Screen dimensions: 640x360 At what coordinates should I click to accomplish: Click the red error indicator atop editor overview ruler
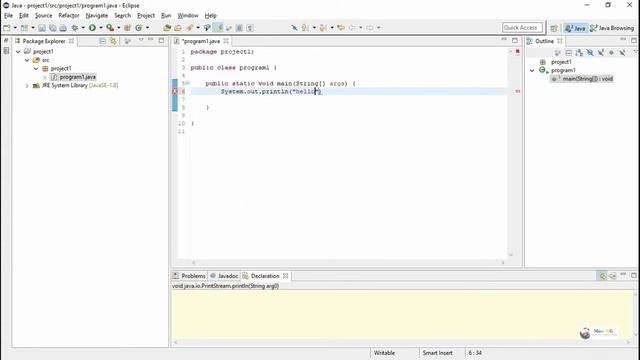(x=518, y=52)
